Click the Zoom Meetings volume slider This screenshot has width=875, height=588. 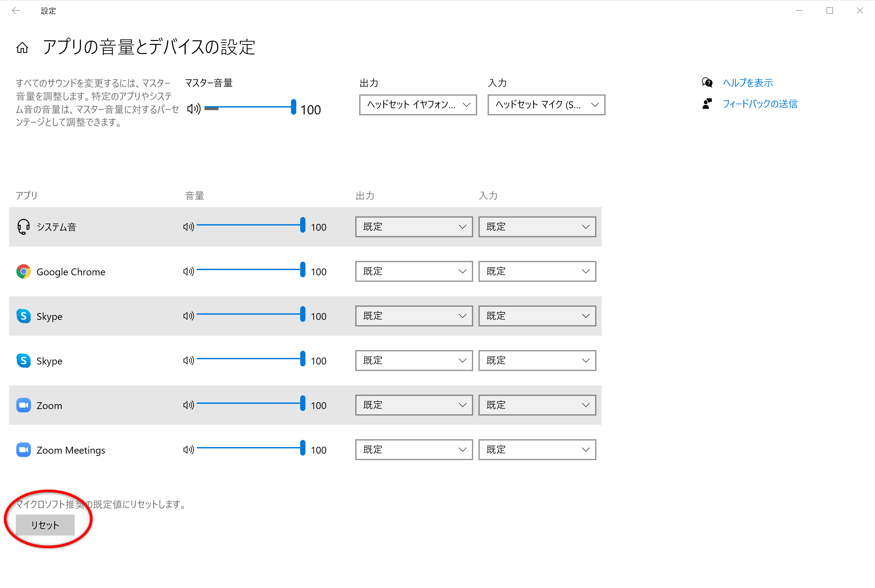click(251, 448)
